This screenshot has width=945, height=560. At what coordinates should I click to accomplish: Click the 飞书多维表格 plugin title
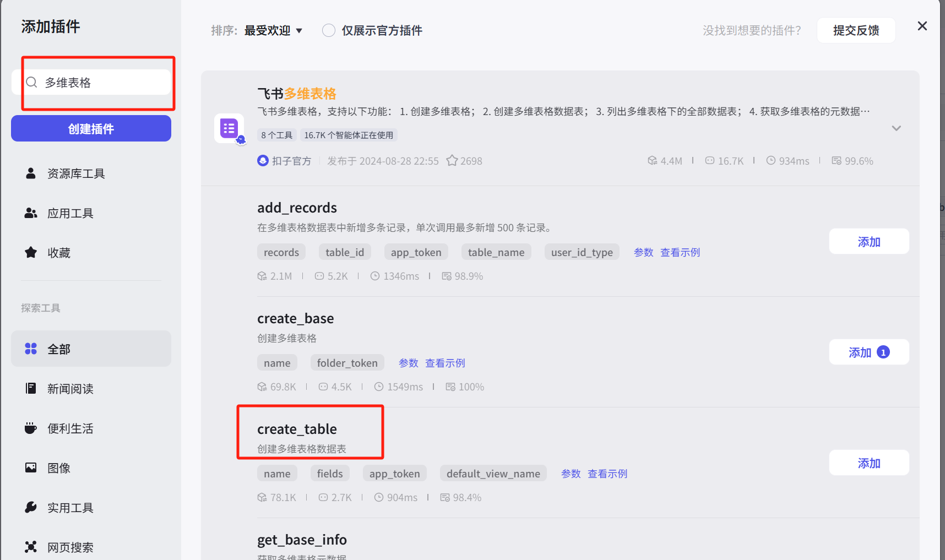tap(297, 94)
